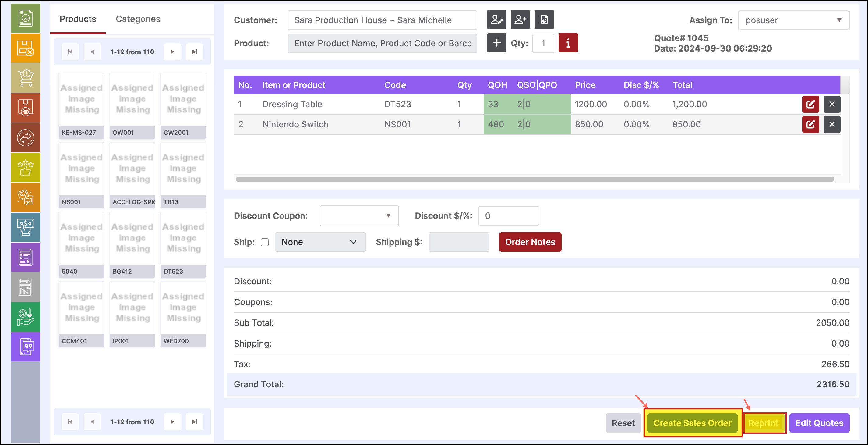This screenshot has width=868, height=445.
Task: Go to next page in bottom product pager
Action: pos(172,422)
